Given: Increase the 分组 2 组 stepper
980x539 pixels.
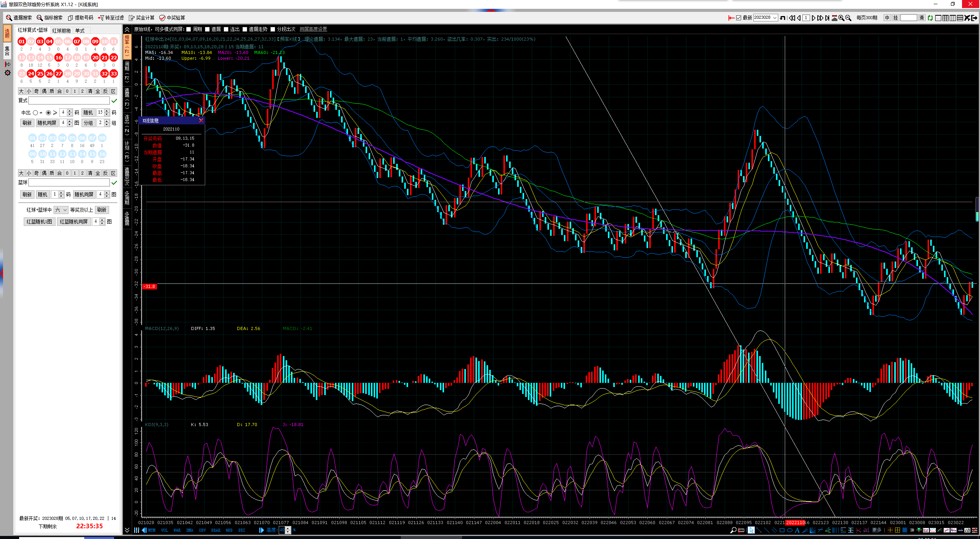Looking at the screenshot, I should tap(107, 121).
